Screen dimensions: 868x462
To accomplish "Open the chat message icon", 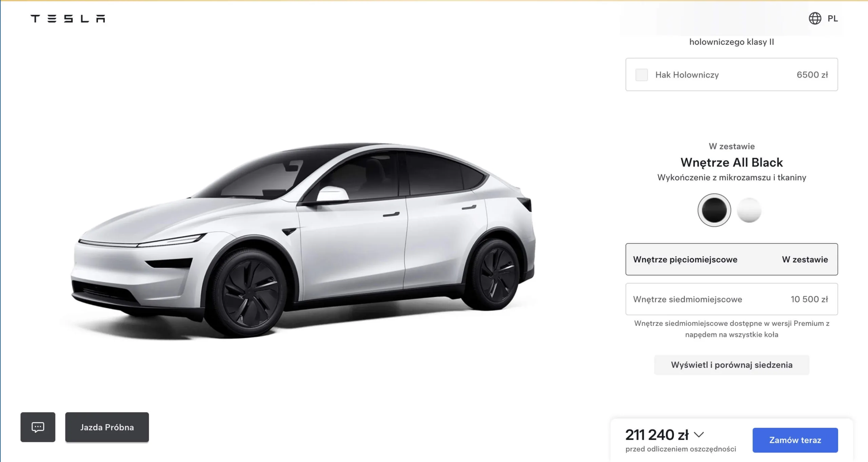I will pos(38,427).
